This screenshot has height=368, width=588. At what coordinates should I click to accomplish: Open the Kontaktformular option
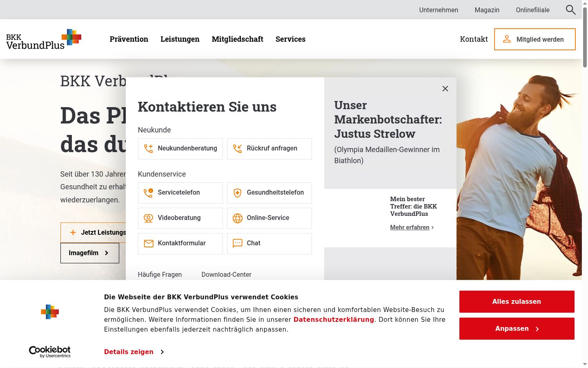pyautogui.click(x=180, y=244)
